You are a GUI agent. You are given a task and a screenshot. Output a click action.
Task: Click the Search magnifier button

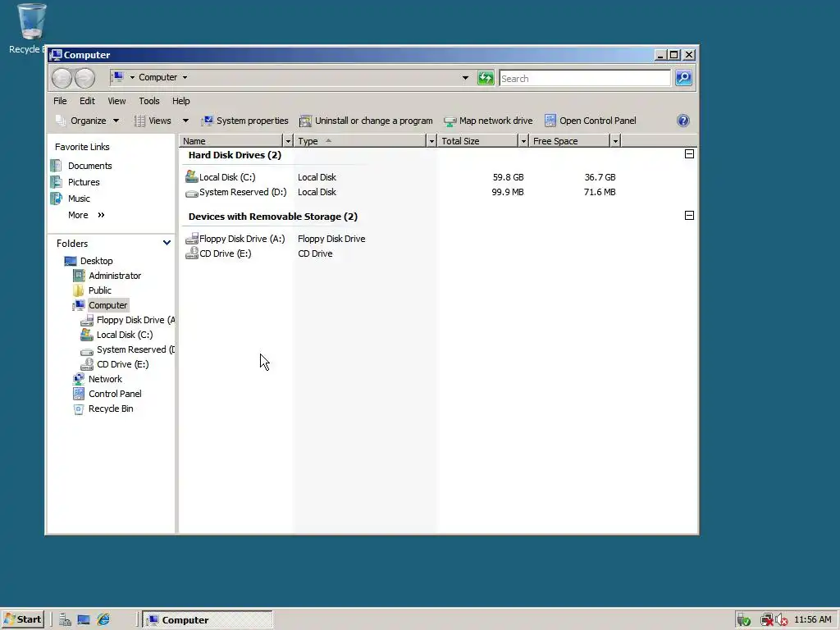[683, 78]
